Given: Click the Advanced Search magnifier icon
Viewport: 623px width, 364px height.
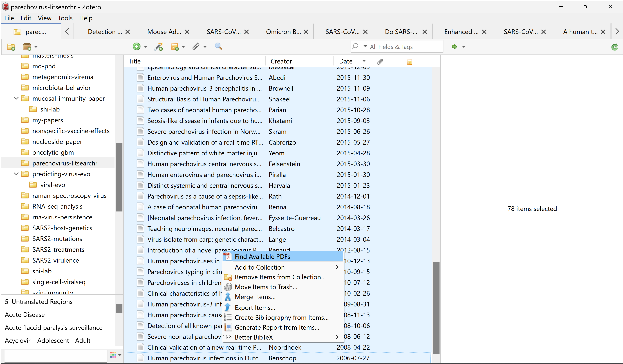Looking at the screenshot, I should (x=218, y=46).
